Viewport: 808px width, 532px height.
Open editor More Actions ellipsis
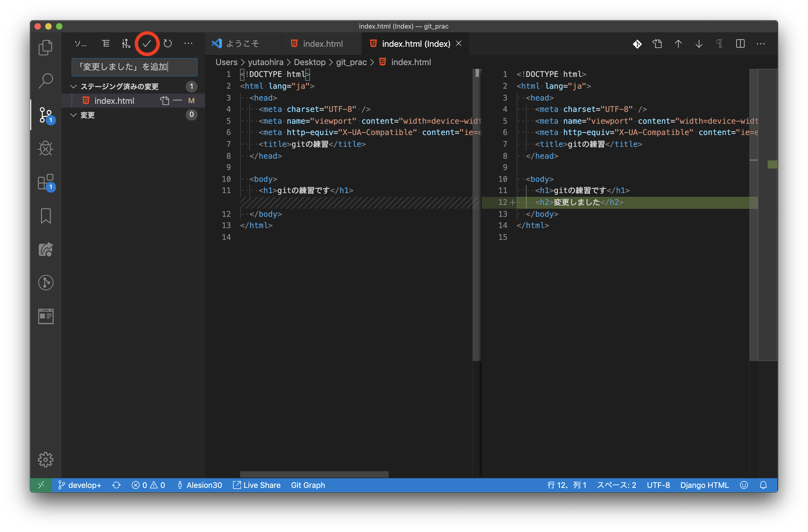761,44
